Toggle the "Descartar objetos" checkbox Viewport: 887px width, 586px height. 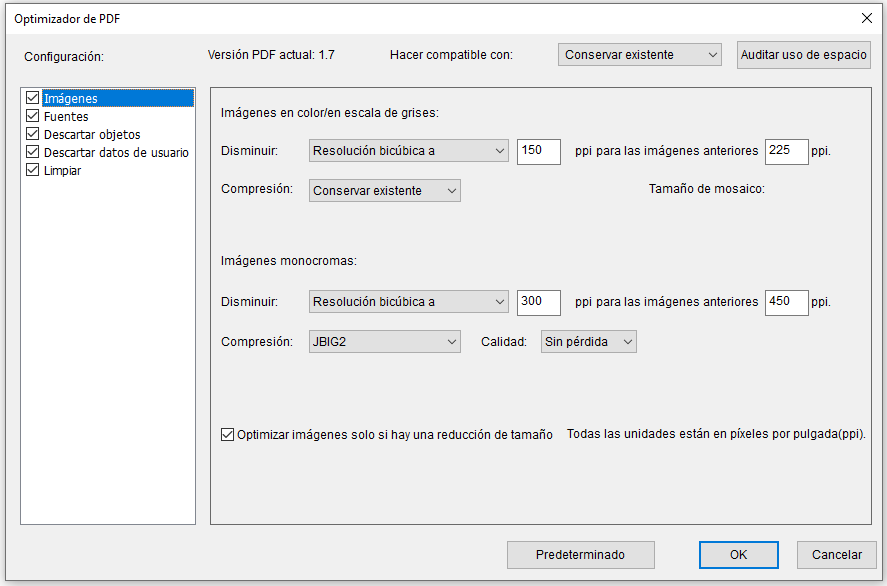(x=32, y=133)
